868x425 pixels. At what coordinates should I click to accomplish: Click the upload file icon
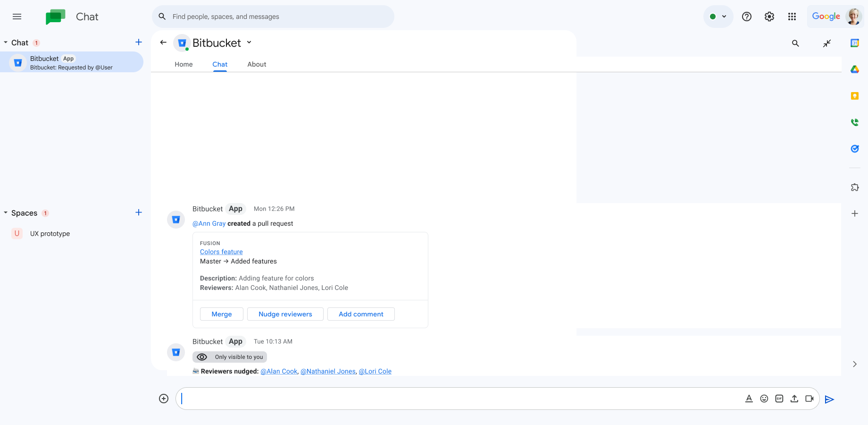point(794,399)
